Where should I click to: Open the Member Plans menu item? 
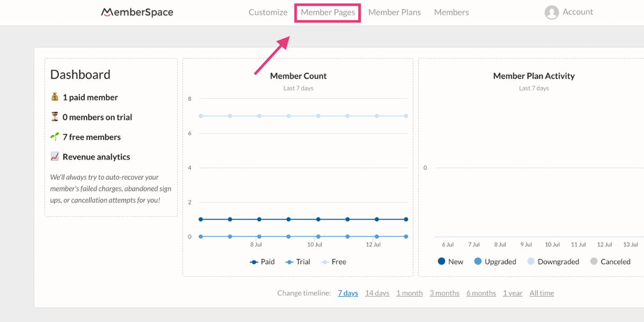click(394, 12)
